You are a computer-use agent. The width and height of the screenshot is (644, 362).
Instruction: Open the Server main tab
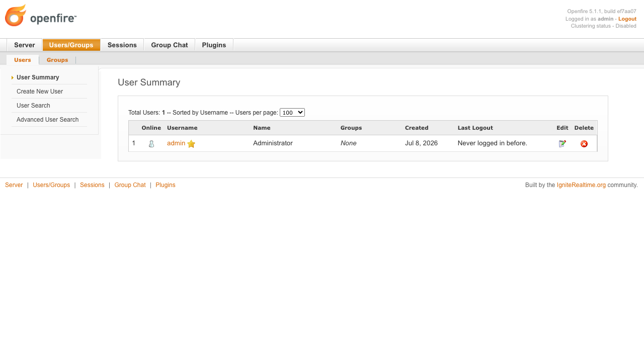click(25, 45)
